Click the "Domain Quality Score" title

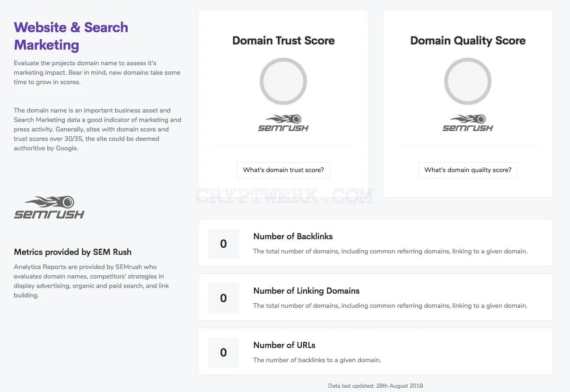point(468,41)
